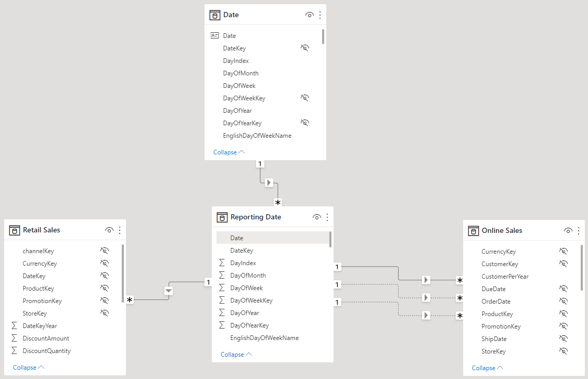Click the Date table header icon

215,15
